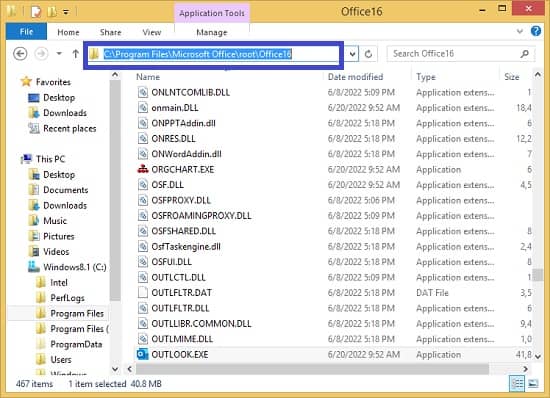
Task: Select the ORGCHART.EXE application icon
Action: pos(142,169)
